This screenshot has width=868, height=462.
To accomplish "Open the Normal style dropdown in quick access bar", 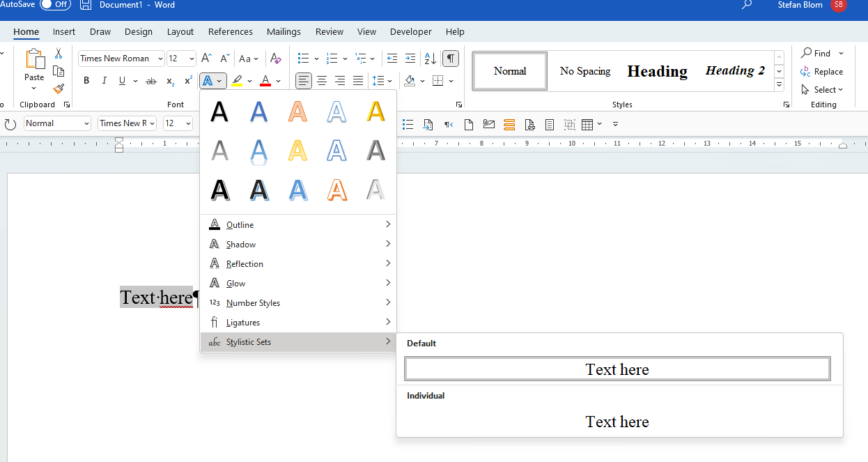I will (x=86, y=123).
